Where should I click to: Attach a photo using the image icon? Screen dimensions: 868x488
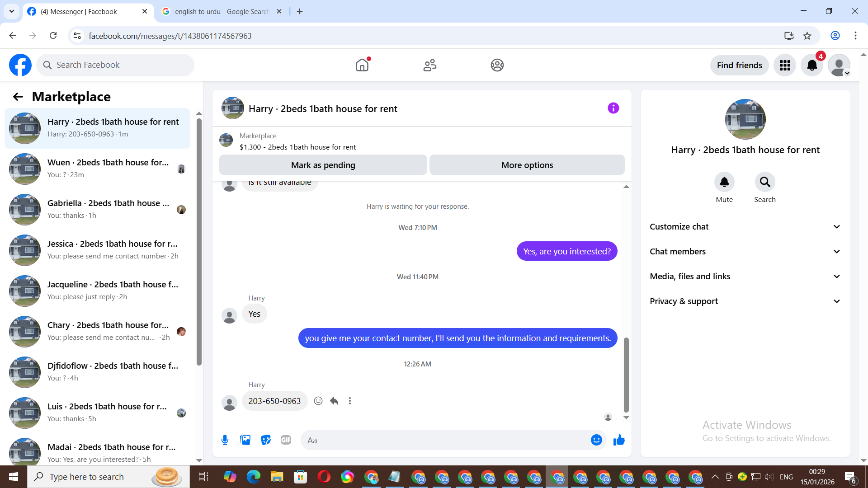click(x=245, y=440)
